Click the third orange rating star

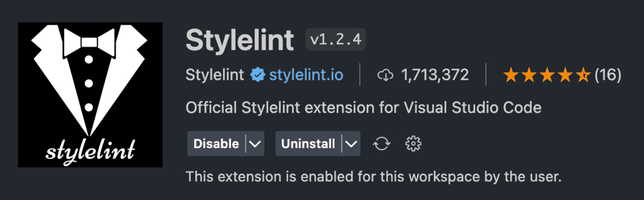tap(547, 75)
